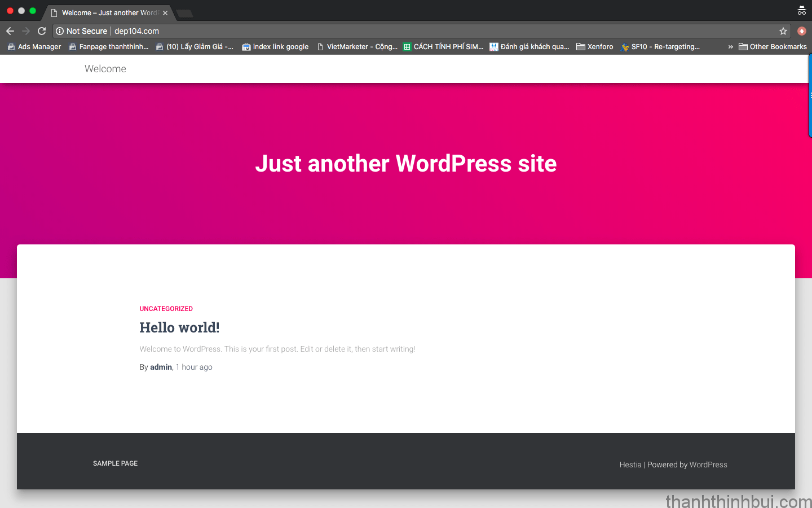Click the red extension icon beside the star
The width and height of the screenshot is (812, 508).
pyautogui.click(x=802, y=31)
